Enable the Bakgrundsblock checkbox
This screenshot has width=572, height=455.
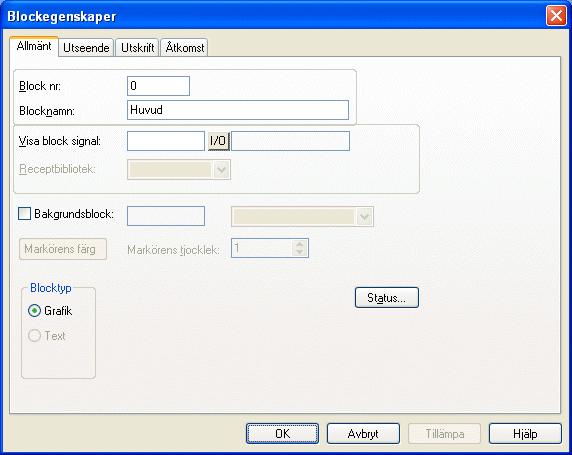tap(24, 213)
